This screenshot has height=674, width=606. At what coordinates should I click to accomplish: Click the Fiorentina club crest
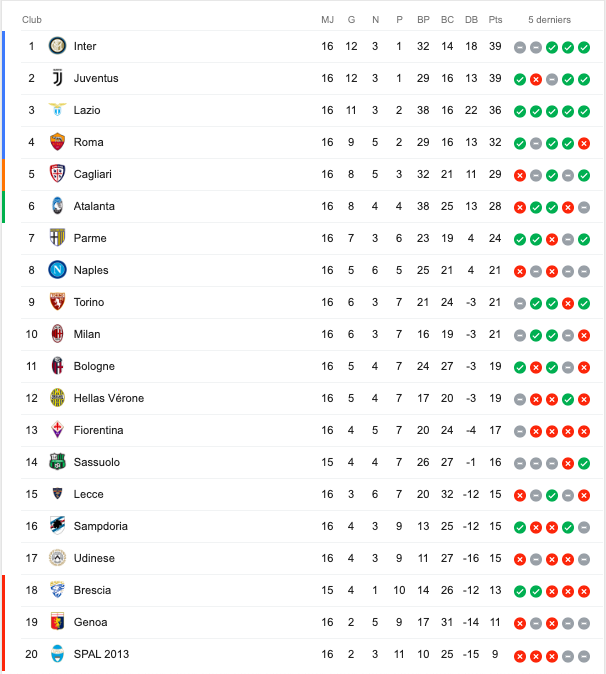(x=57, y=430)
